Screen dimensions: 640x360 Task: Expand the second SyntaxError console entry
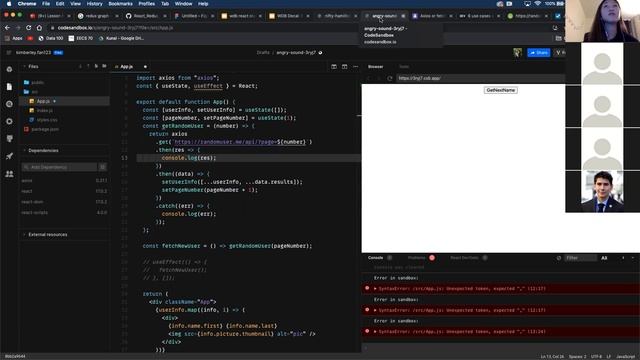pyautogui.click(x=375, y=310)
